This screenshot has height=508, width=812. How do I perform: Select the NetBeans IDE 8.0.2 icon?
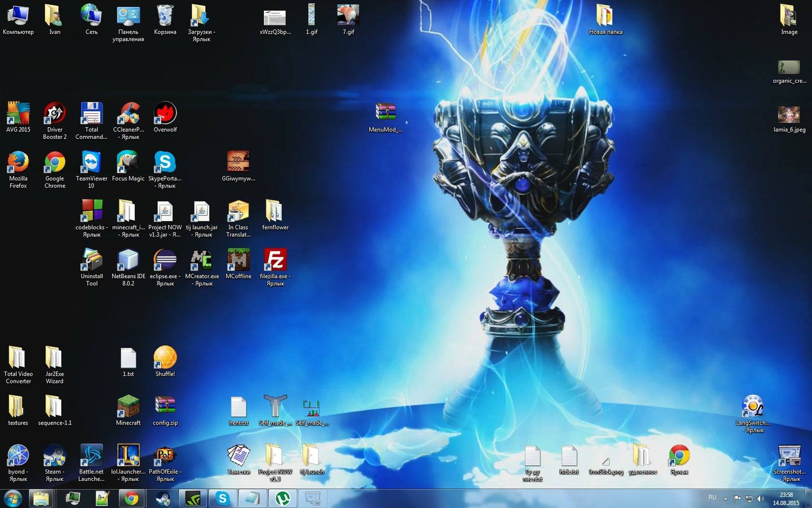point(128,261)
